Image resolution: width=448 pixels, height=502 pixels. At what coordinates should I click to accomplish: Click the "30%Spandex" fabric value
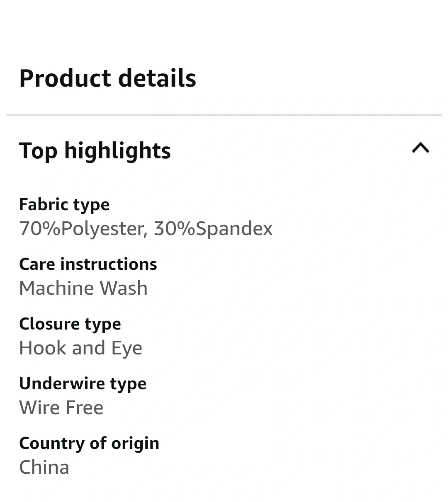pos(213,229)
